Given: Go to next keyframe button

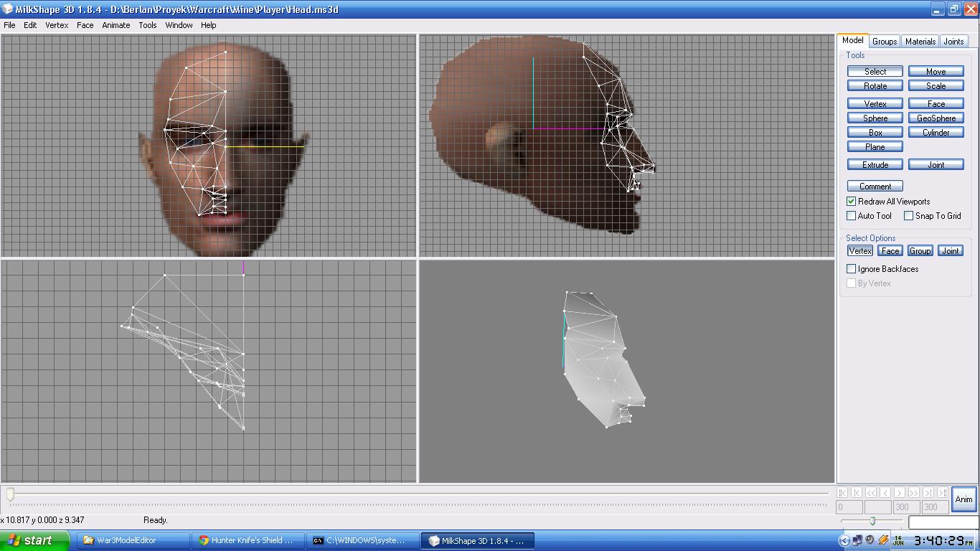Looking at the screenshot, I should pyautogui.click(x=928, y=492).
